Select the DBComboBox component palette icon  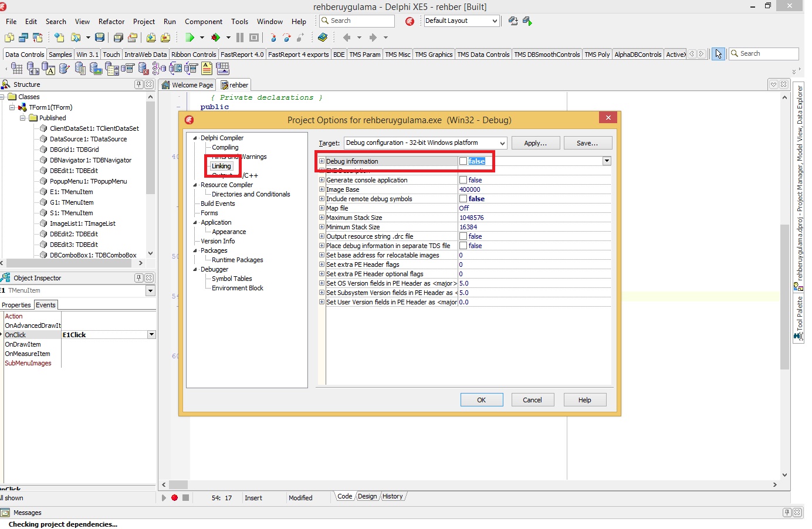click(x=128, y=69)
